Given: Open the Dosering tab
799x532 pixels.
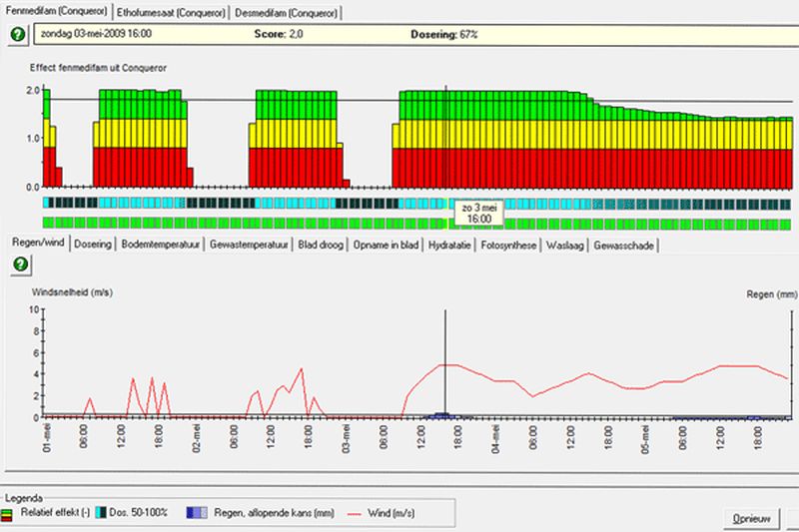Looking at the screenshot, I should click(x=95, y=245).
